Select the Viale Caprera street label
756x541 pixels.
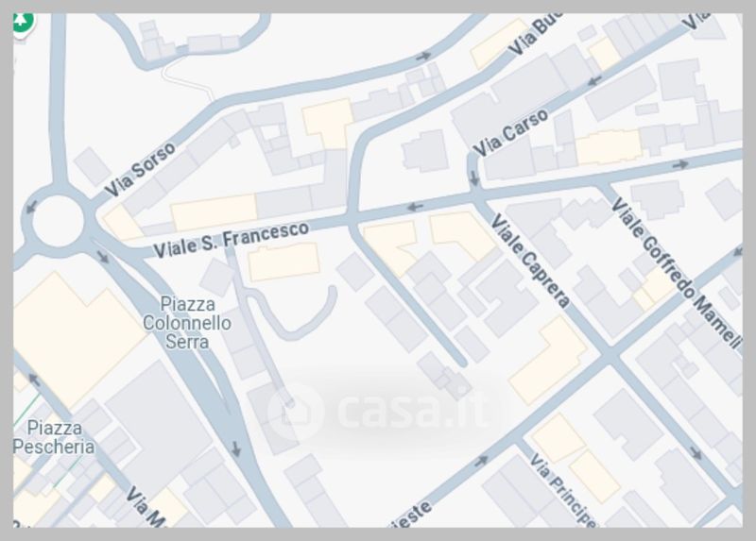(x=530, y=261)
